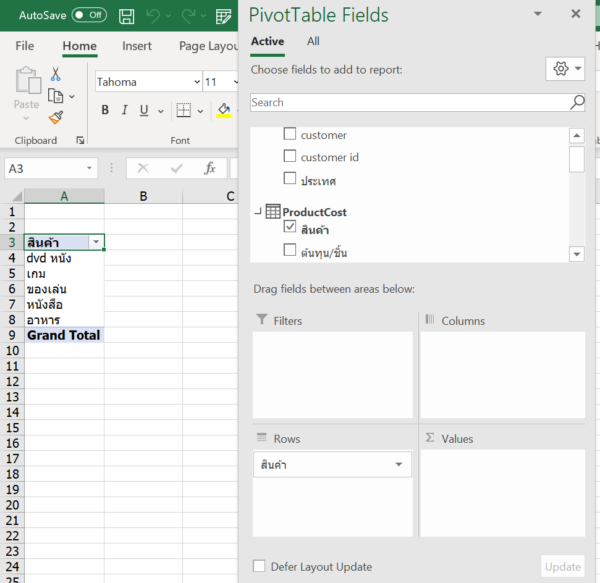Image resolution: width=600 pixels, height=583 pixels.
Task: Open the Tahoma font name dropdown
Action: (197, 81)
